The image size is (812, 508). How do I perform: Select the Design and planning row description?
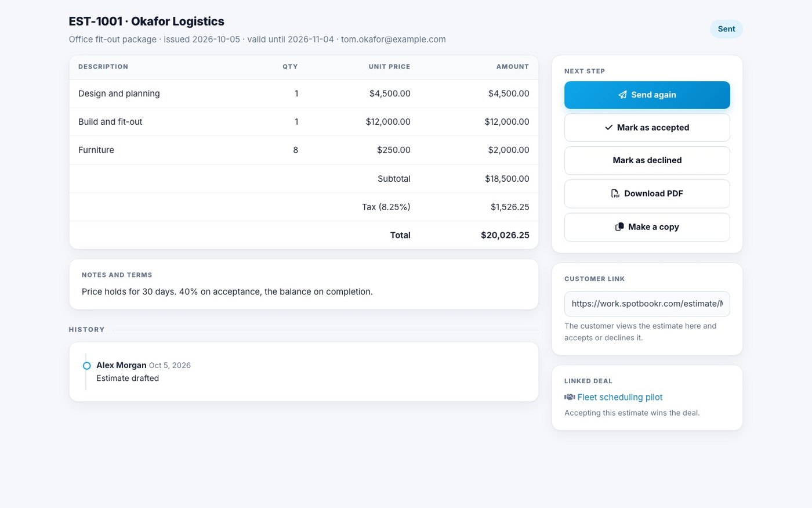pyautogui.click(x=119, y=93)
